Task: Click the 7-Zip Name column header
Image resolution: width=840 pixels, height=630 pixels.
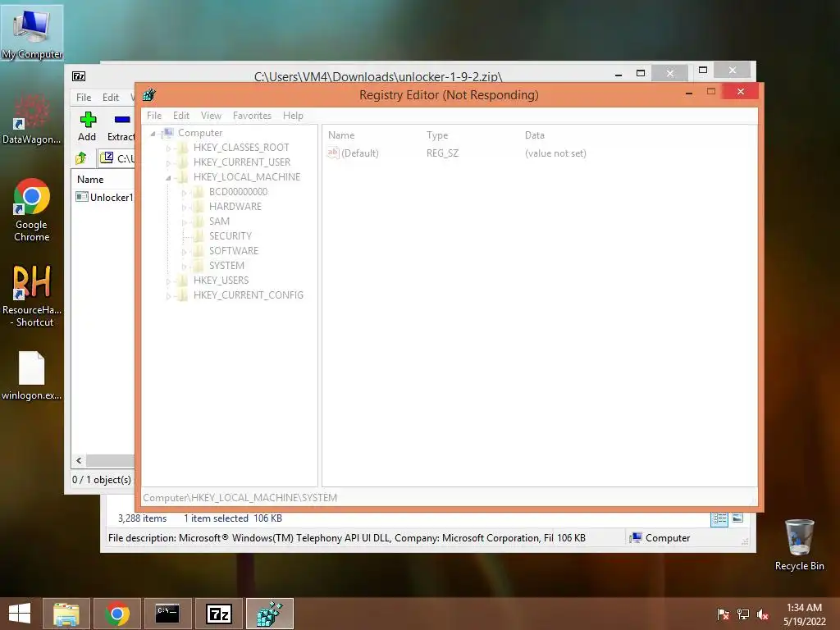Action: click(90, 180)
